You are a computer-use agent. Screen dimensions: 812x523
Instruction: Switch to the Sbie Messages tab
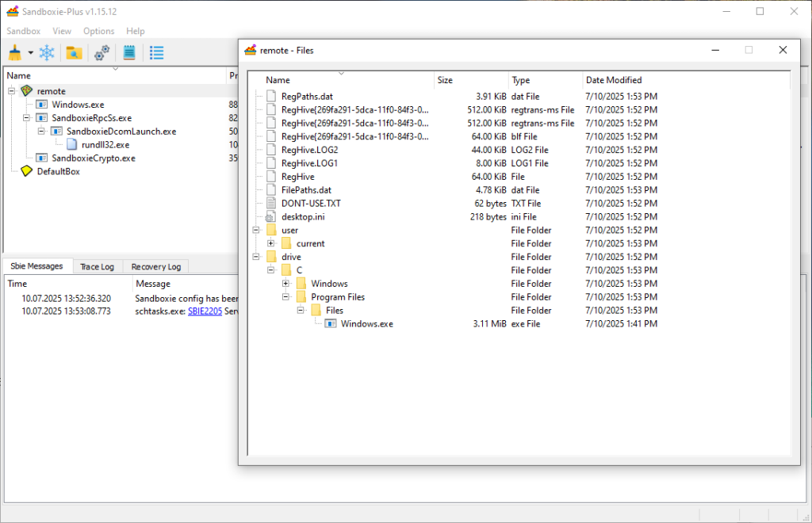coord(36,266)
